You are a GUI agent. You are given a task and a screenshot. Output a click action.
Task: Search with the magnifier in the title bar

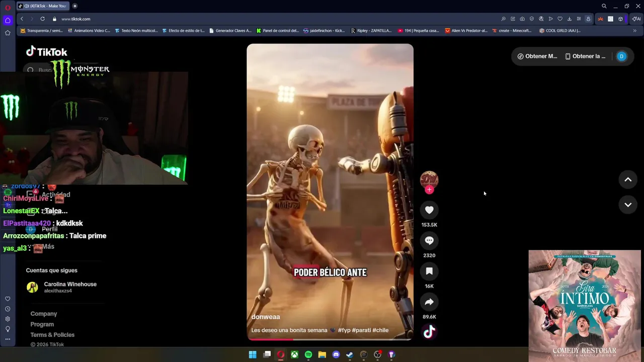(604, 6)
